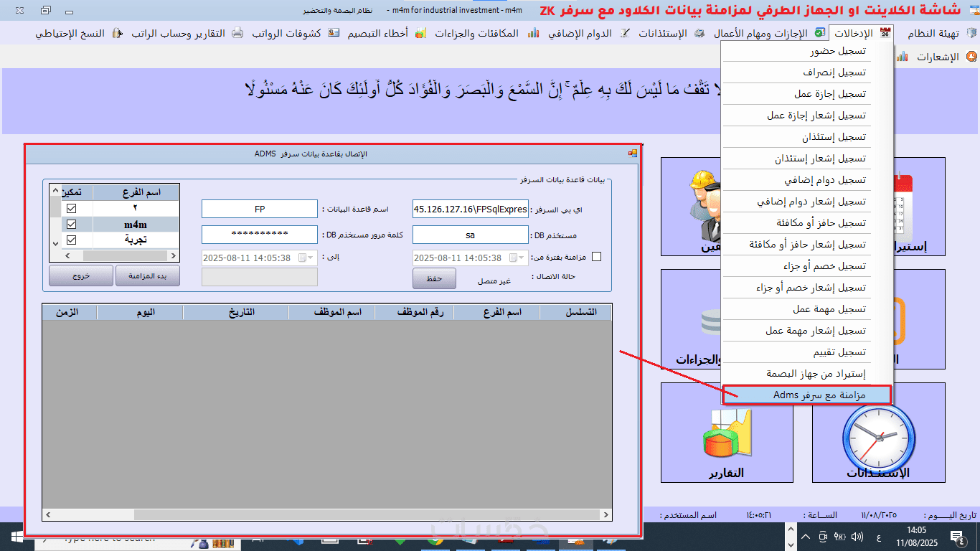Click records grid scrollbar left arrow
The image size is (980, 551).
pyautogui.click(x=50, y=514)
